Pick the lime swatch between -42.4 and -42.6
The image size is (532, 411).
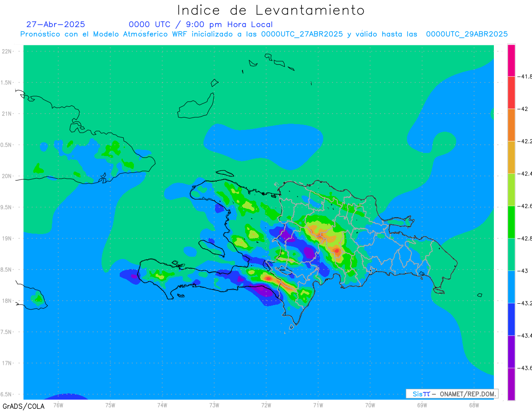pyautogui.click(x=511, y=189)
